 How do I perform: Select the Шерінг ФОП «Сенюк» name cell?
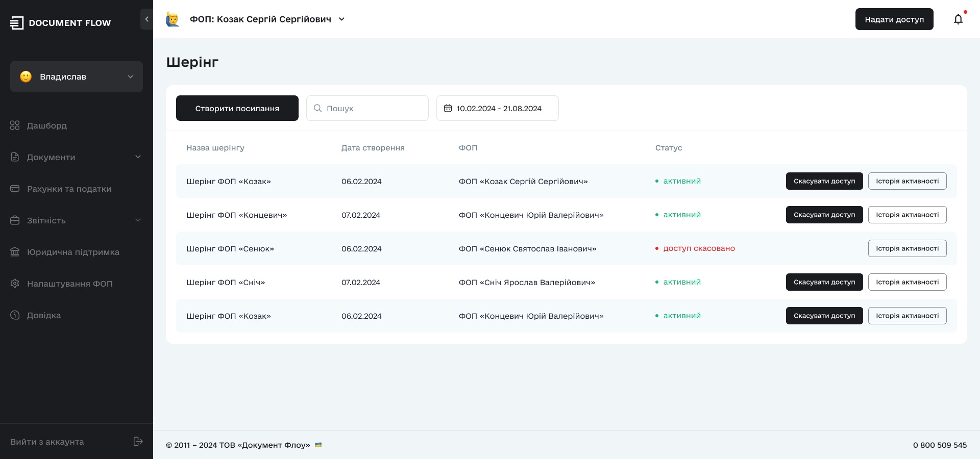[x=230, y=249]
